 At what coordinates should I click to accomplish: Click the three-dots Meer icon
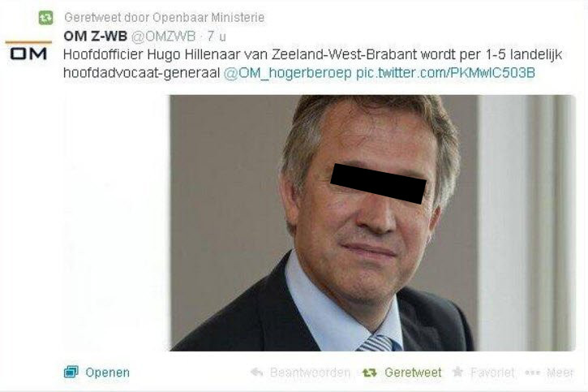533,373
